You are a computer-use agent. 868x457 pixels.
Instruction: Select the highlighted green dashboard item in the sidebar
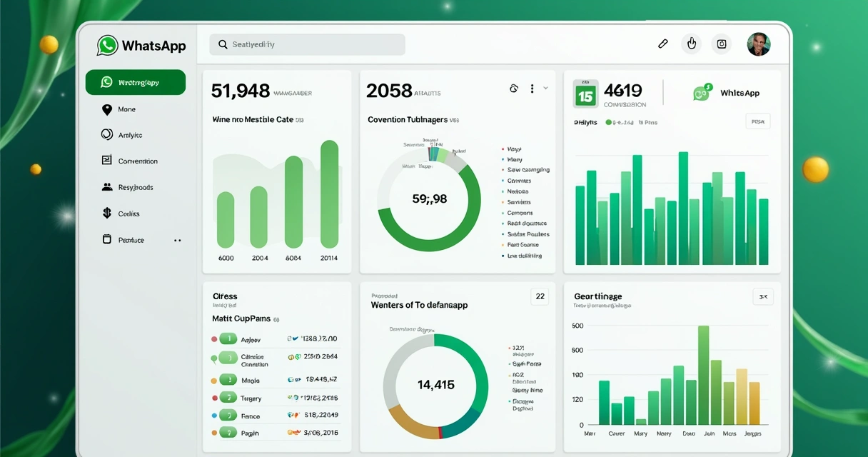[136, 82]
